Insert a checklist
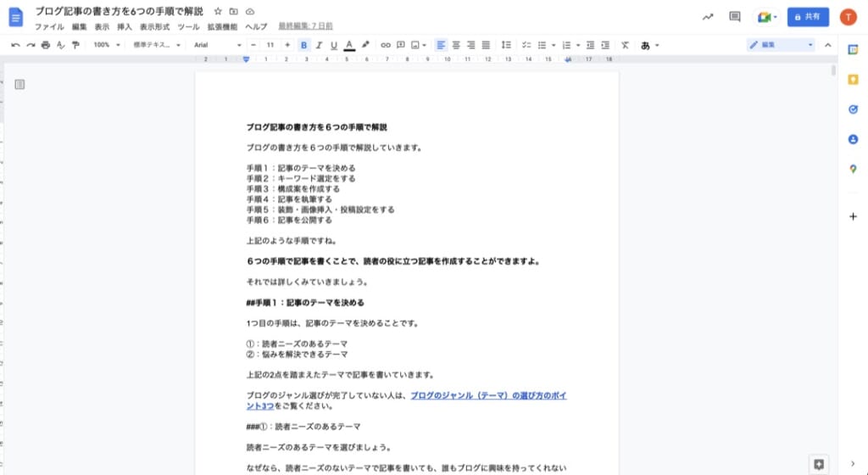 (526, 45)
